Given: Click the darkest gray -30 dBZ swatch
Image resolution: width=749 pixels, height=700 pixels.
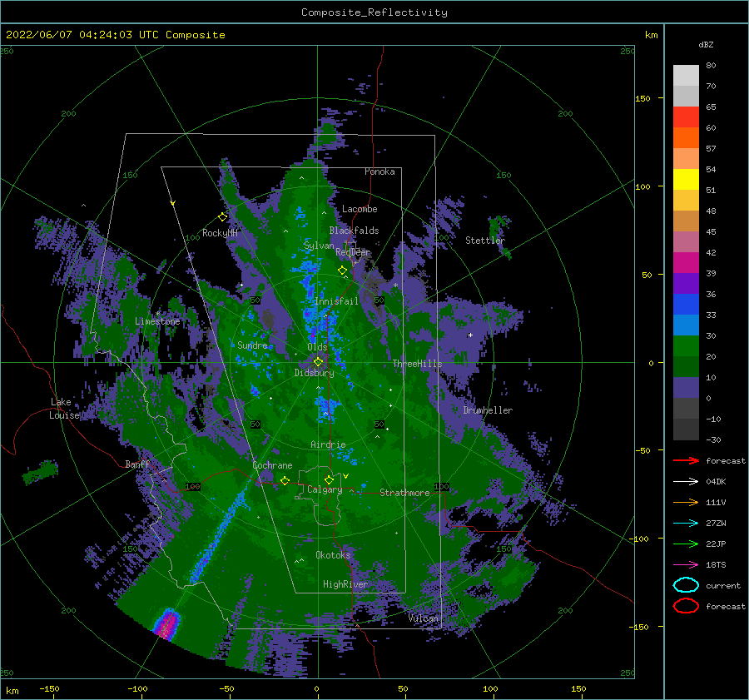Looking at the screenshot, I should [686, 429].
